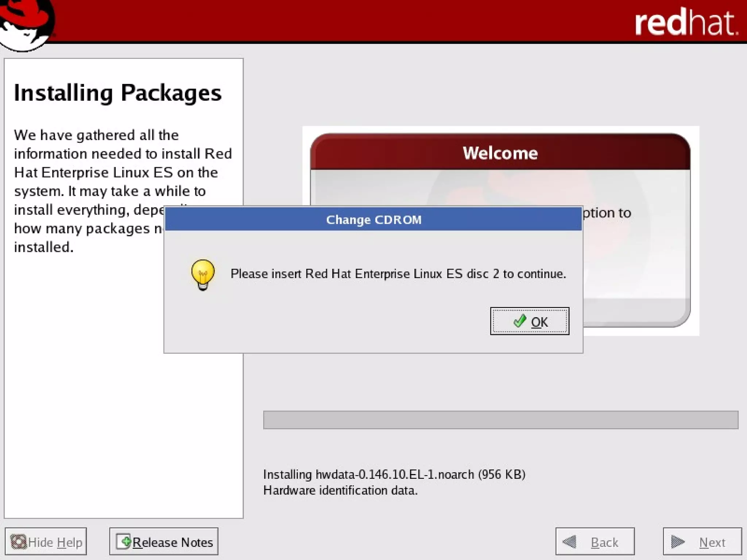Click the left arrow icon on Back
Viewport: 747px width, 560px height.
tap(569, 542)
